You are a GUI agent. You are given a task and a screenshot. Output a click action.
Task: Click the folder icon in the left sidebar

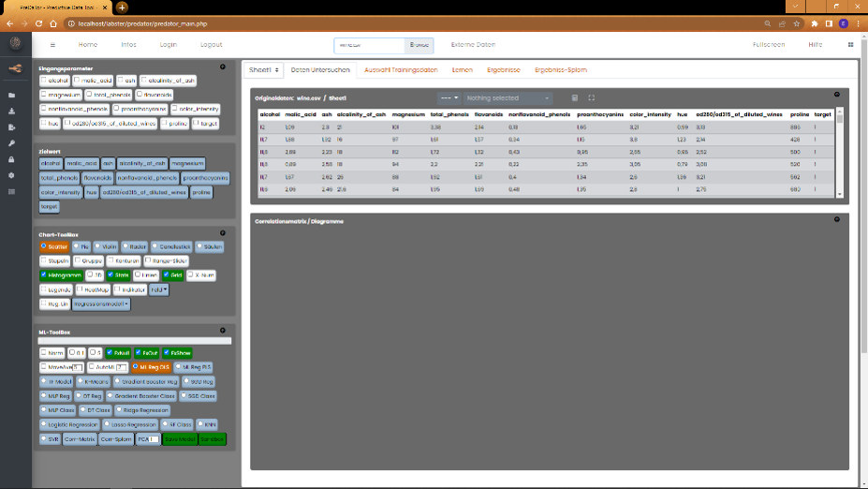click(12, 96)
